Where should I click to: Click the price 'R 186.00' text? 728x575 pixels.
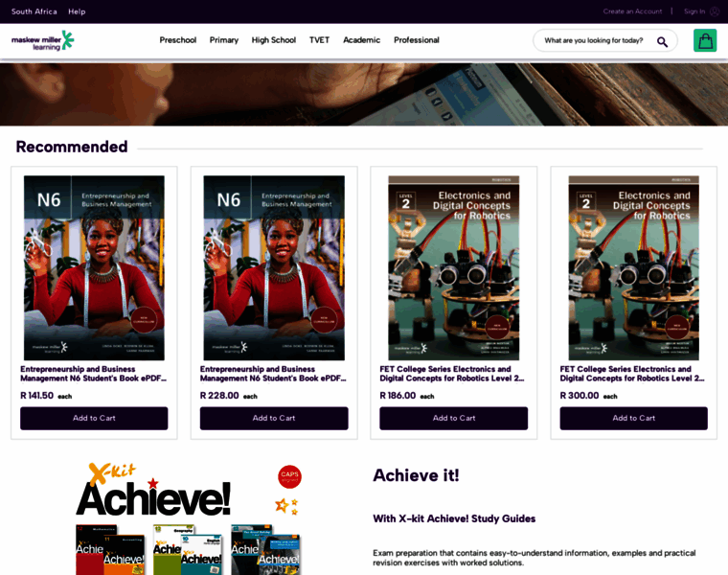click(398, 396)
